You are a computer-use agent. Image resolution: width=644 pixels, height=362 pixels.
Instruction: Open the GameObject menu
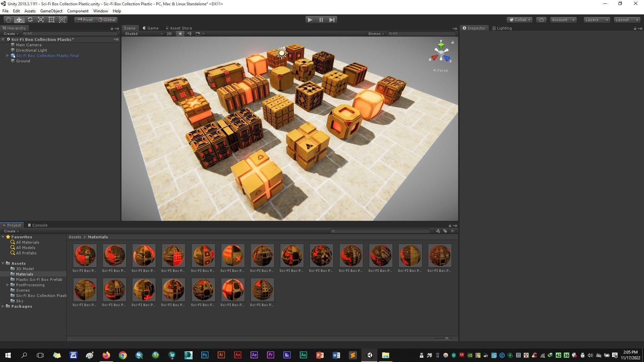coord(51,11)
